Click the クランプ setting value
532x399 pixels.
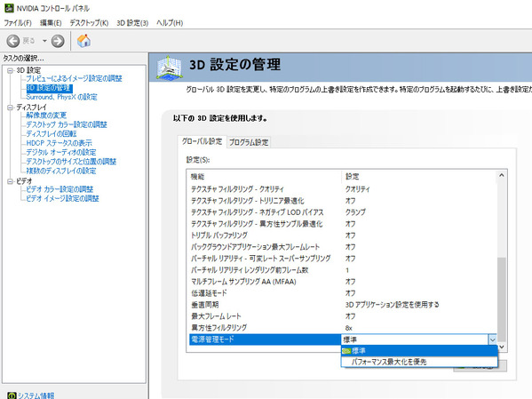355,212
